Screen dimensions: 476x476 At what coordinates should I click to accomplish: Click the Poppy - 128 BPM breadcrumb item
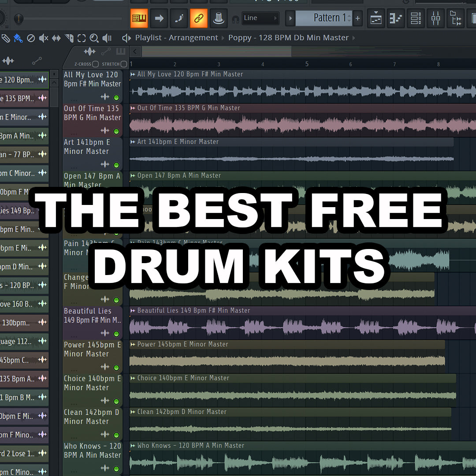pyautogui.click(x=288, y=38)
